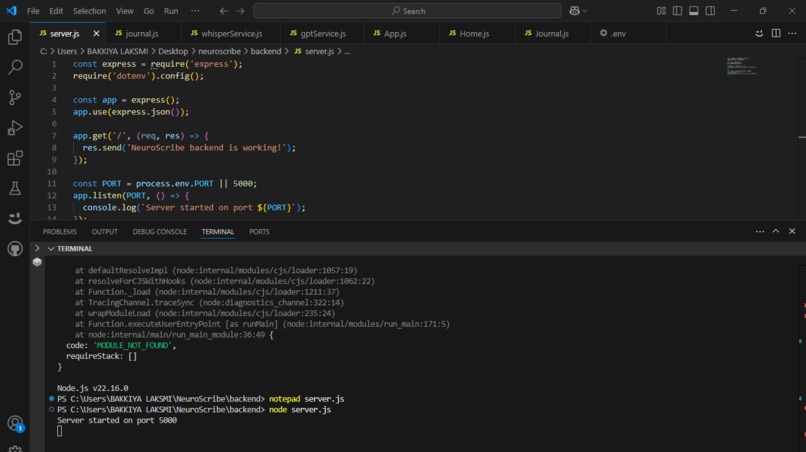Toggle the primary side bar
The width and height of the screenshot is (806, 452).
point(677,11)
